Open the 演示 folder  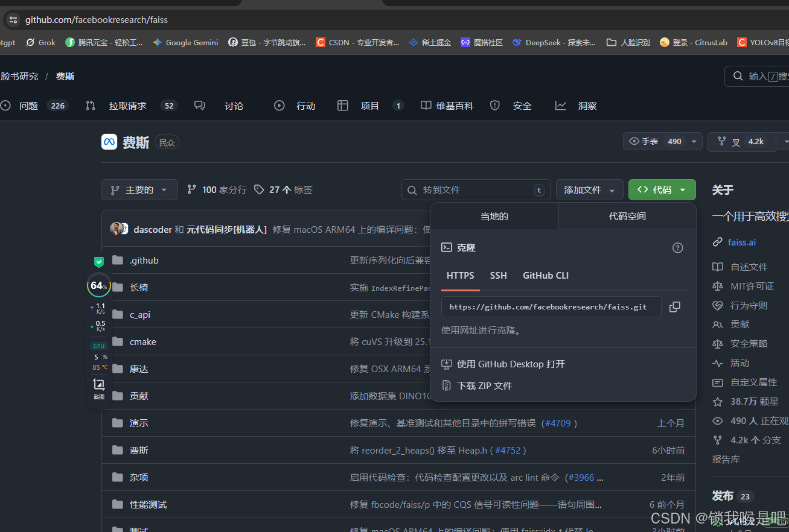click(x=139, y=423)
